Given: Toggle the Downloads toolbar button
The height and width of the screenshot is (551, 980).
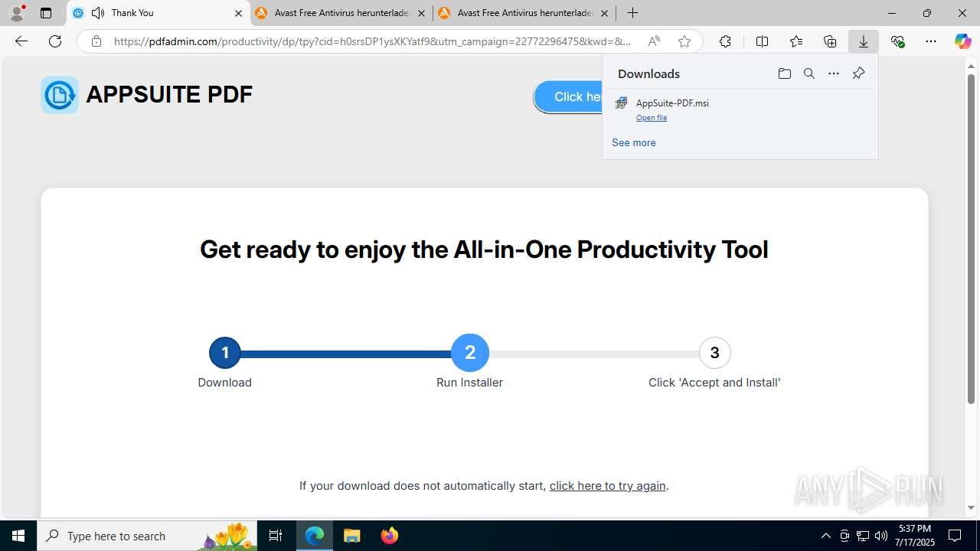Looking at the screenshot, I should [864, 41].
